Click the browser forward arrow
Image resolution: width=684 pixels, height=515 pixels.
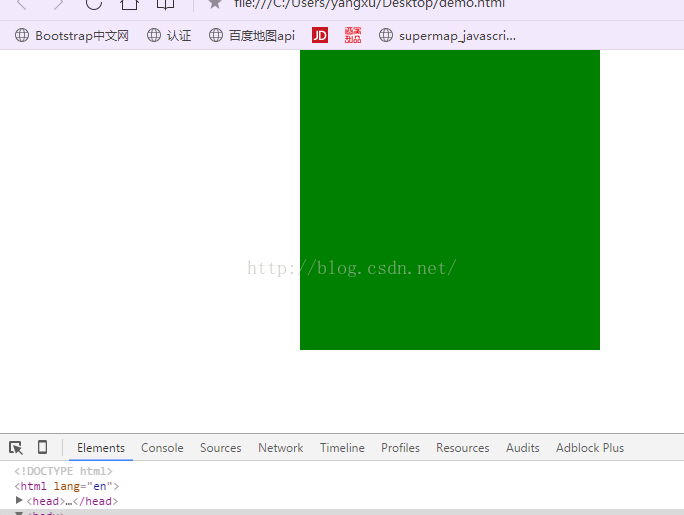58,4
